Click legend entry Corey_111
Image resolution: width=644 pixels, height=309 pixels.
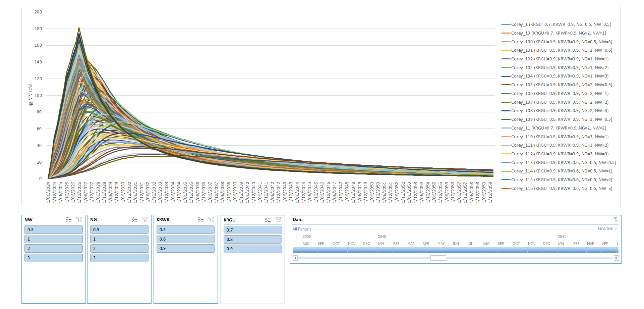[555, 145]
